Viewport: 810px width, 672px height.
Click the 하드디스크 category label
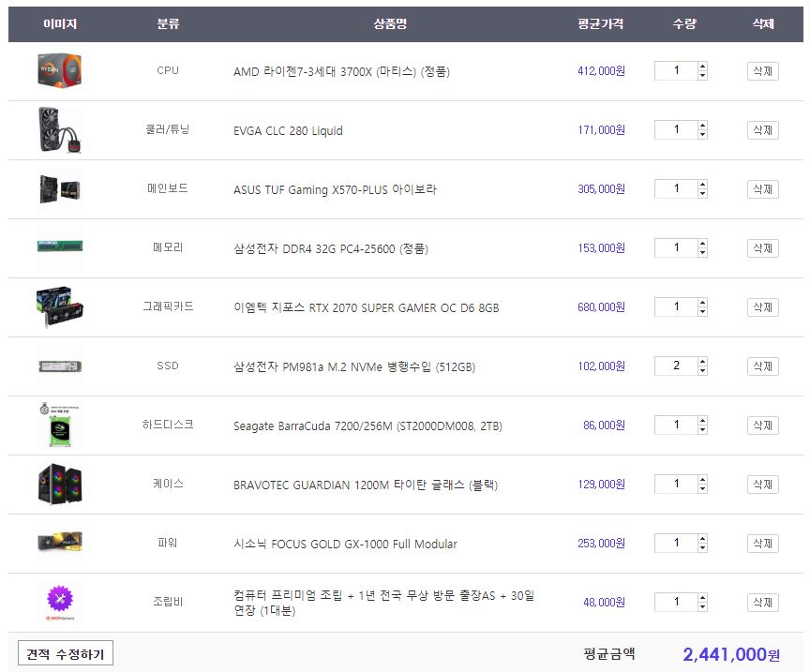(168, 425)
